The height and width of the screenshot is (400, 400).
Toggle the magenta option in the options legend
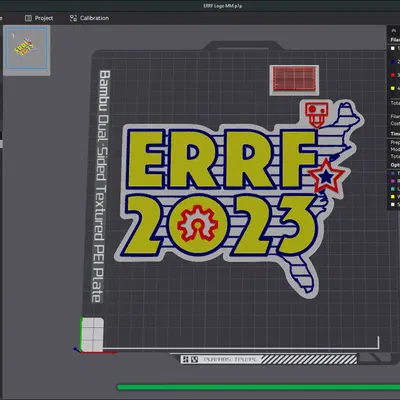point(393,181)
